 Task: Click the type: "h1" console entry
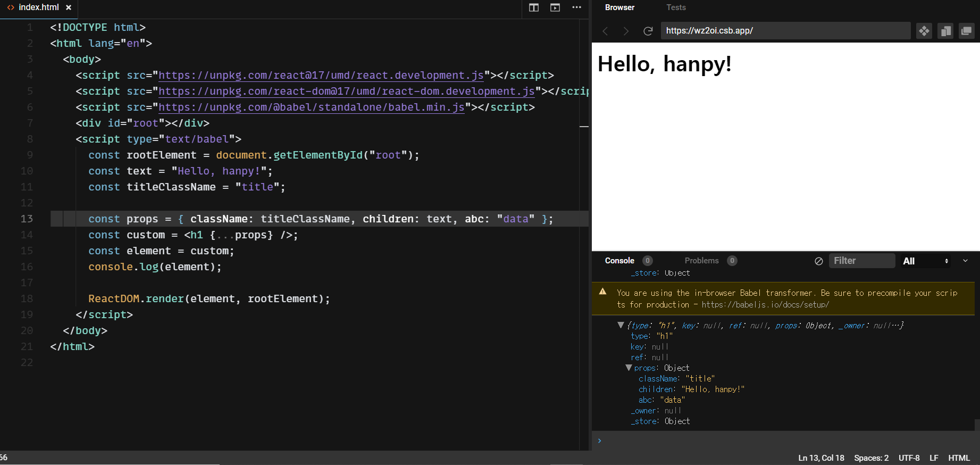(651, 336)
